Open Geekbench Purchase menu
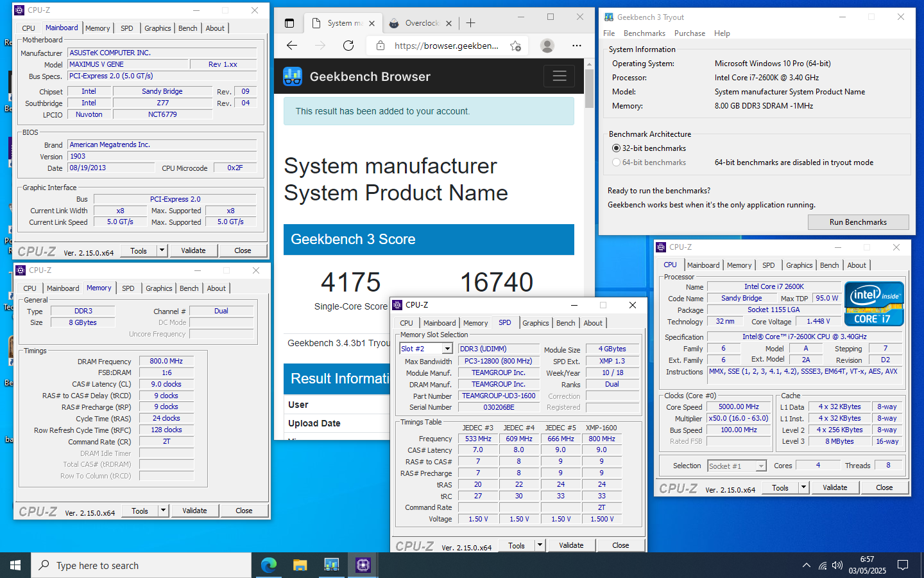Viewport: 924px width, 578px height. pos(690,33)
